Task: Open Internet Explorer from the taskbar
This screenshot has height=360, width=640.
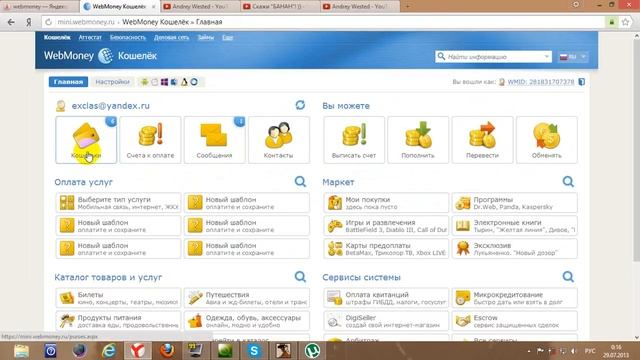Action: (x=109, y=351)
